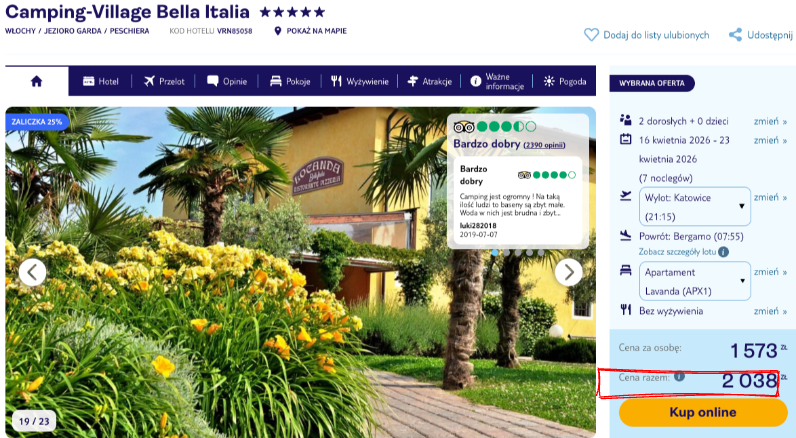Open the TripAdvisor owl logo rating

click(x=463, y=127)
